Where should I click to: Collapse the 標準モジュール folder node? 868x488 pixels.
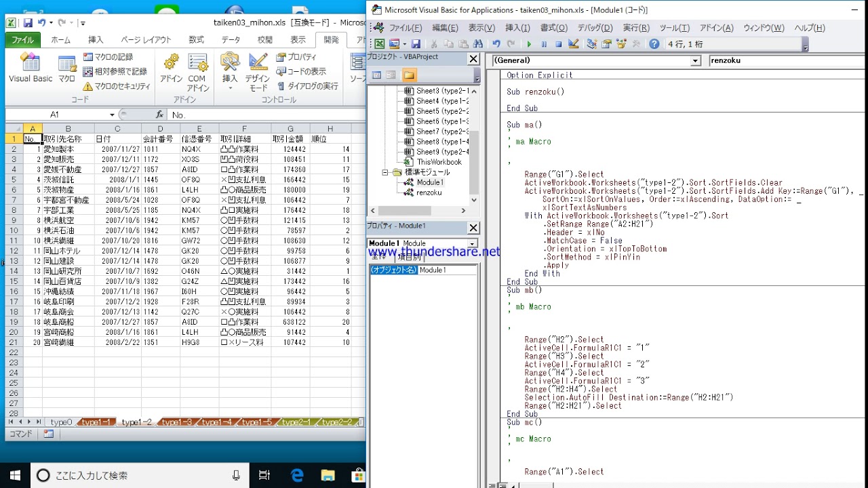click(x=385, y=172)
